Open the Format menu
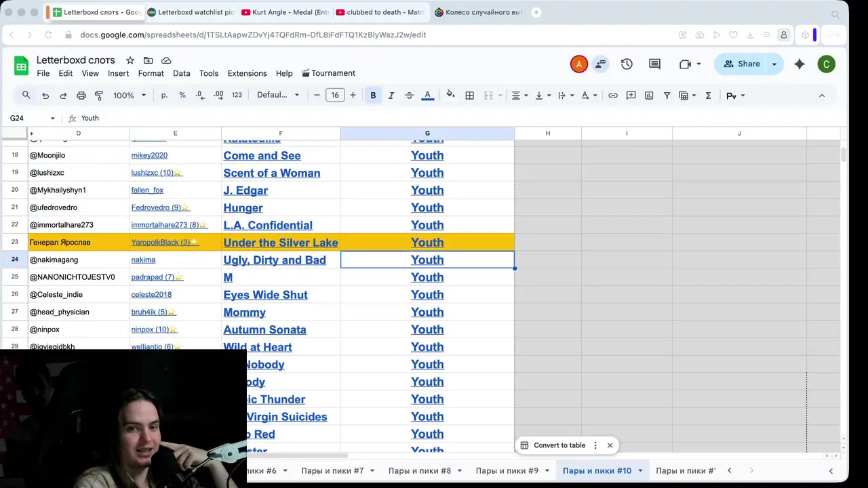The height and width of the screenshot is (488, 868). click(x=151, y=73)
